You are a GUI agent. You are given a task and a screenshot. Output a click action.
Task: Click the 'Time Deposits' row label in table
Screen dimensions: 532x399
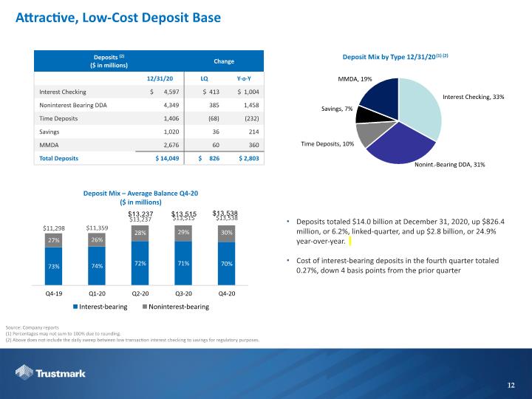click(58, 118)
